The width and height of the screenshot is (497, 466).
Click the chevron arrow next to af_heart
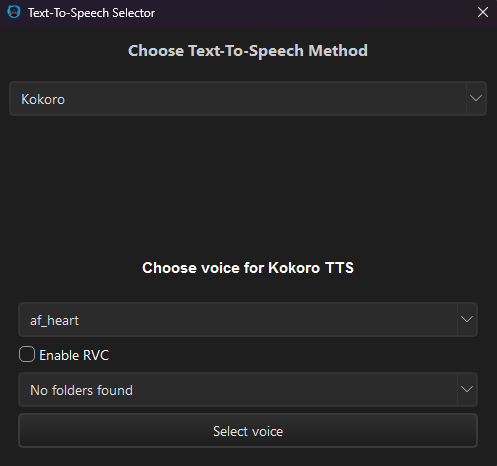[467, 319]
